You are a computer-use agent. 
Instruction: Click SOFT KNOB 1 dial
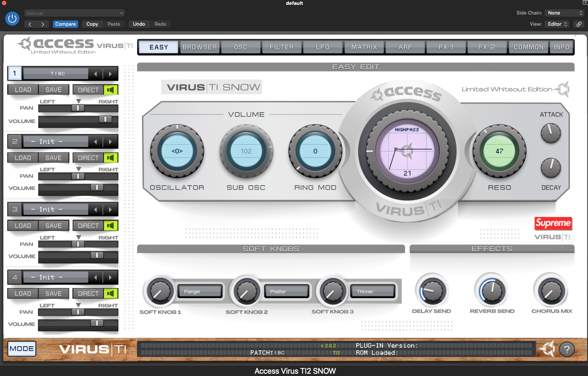[x=160, y=291]
